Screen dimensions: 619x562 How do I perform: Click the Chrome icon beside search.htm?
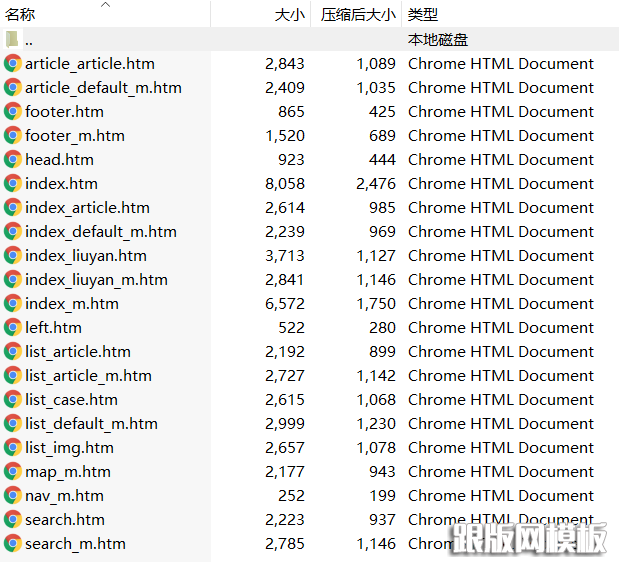[13, 519]
